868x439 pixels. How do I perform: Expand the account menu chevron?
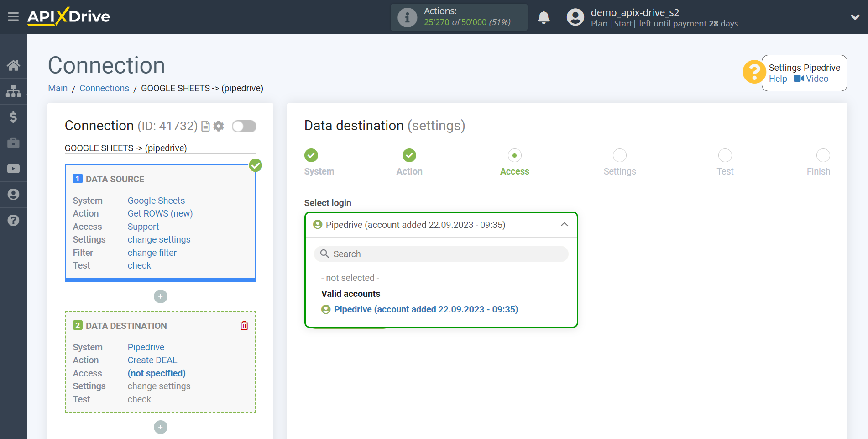pyautogui.click(x=855, y=17)
